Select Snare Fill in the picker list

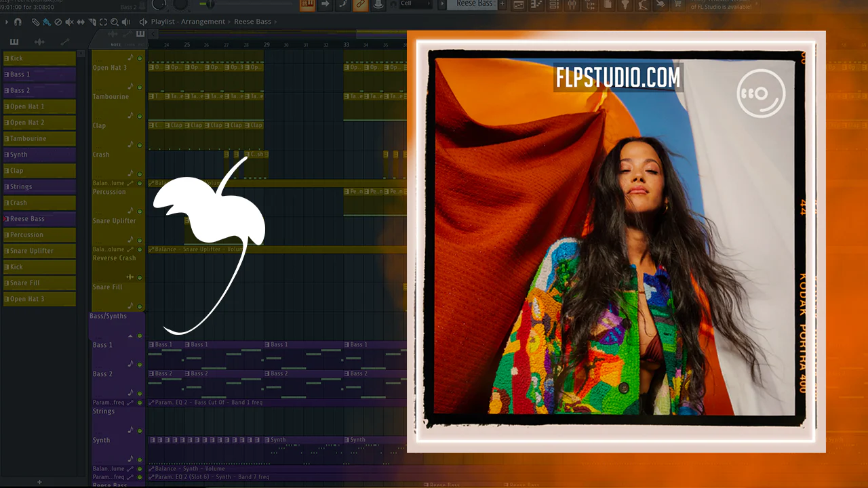pos(39,283)
